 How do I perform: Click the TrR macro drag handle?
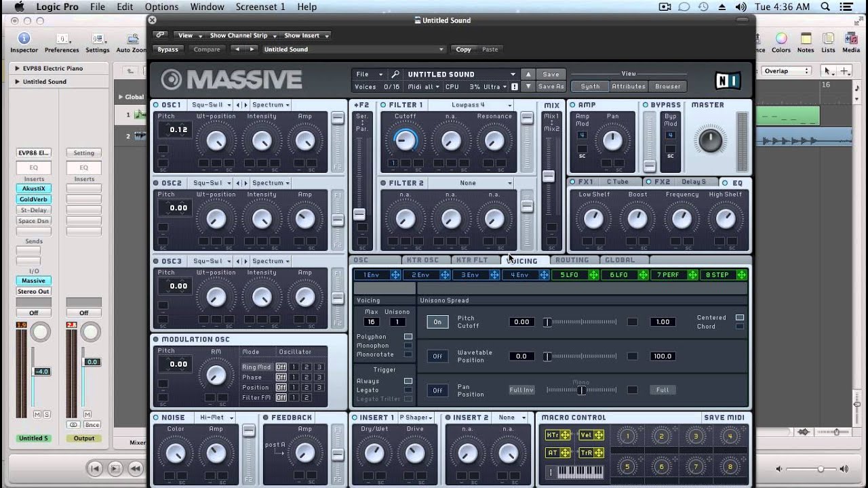(599, 453)
